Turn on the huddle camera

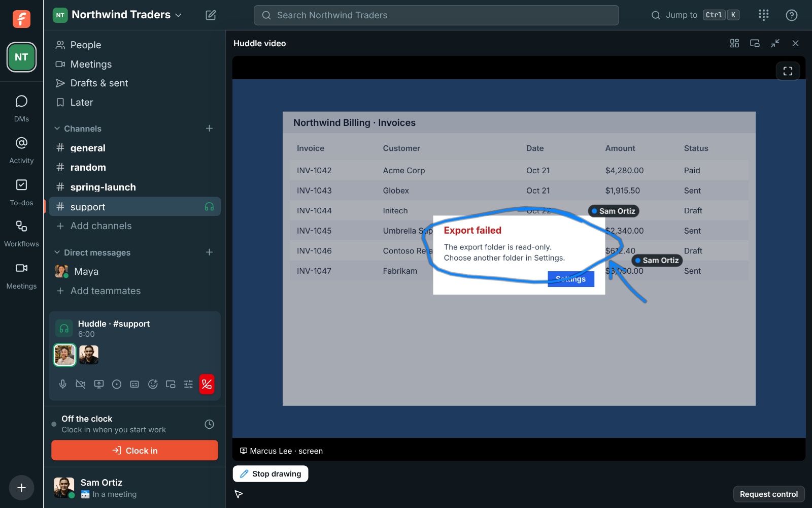click(81, 384)
